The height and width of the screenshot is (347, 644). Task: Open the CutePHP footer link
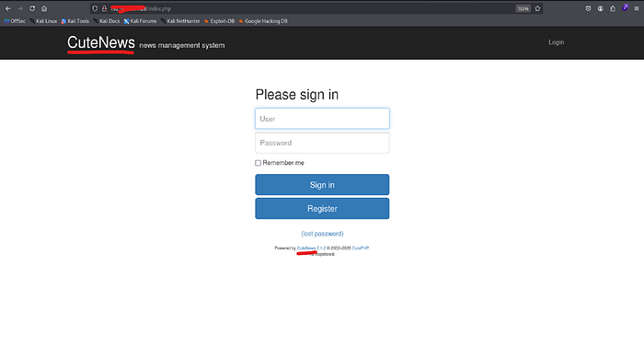[x=361, y=249]
